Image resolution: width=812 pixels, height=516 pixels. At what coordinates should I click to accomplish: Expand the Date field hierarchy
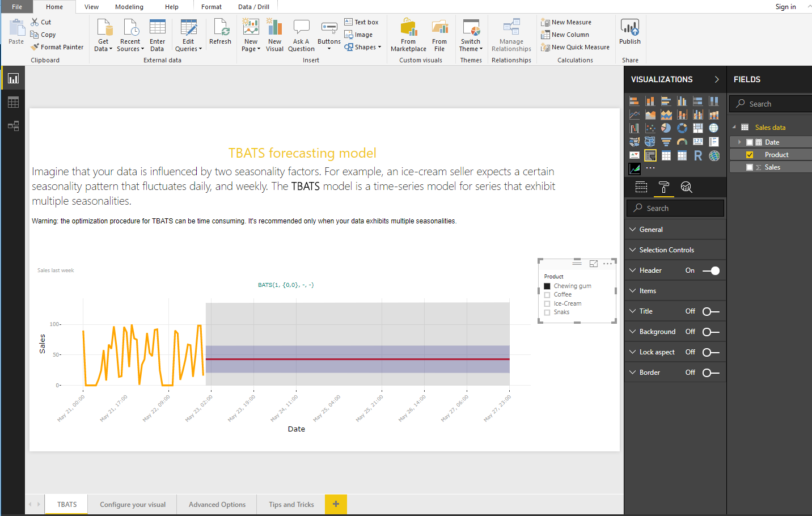(x=739, y=142)
